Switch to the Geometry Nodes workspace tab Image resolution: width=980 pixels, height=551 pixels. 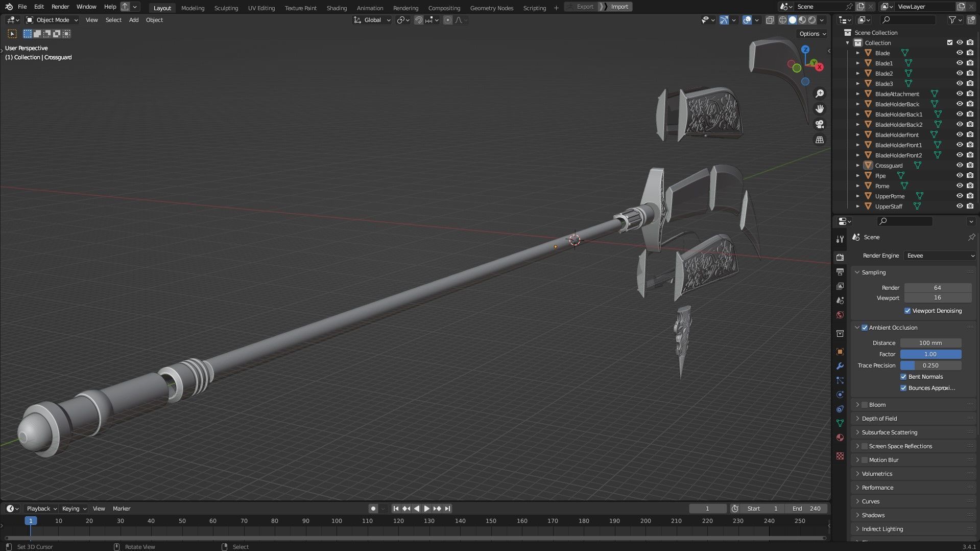click(x=491, y=8)
